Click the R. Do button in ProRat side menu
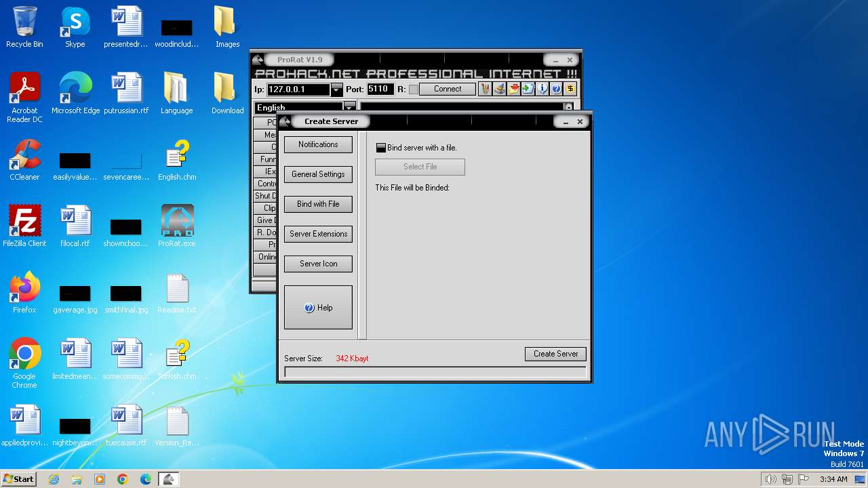The height and width of the screenshot is (488, 868). click(x=265, y=232)
